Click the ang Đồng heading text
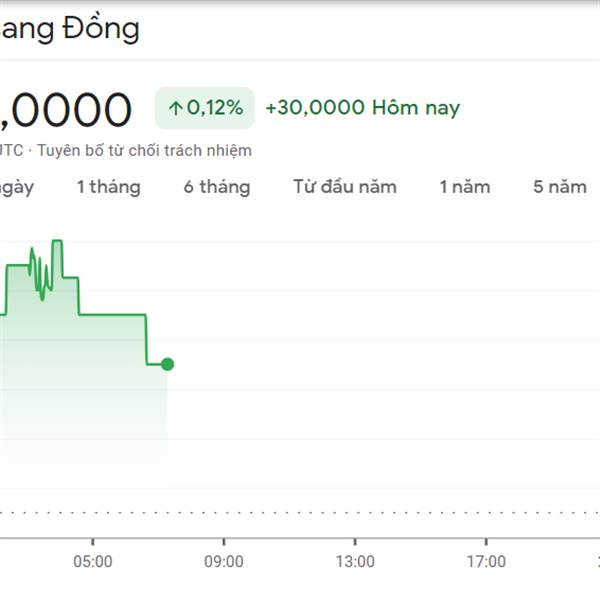Screen dimensions: 600x600 click(70, 28)
